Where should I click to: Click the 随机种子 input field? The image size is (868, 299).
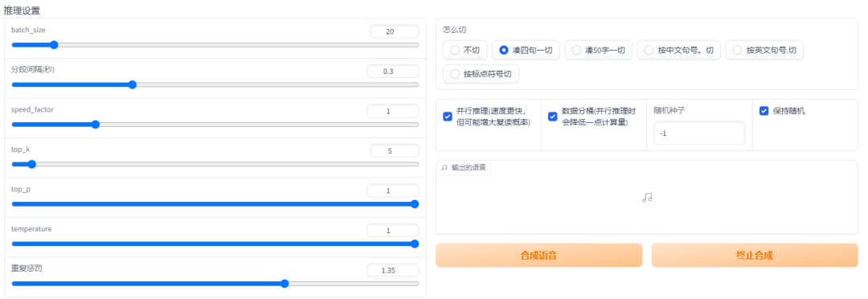click(x=699, y=133)
